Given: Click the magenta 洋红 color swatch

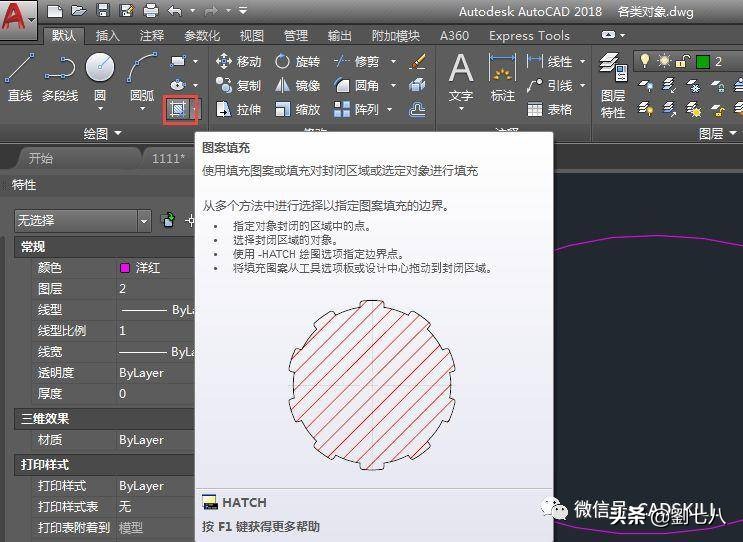Looking at the screenshot, I should pos(125,268).
